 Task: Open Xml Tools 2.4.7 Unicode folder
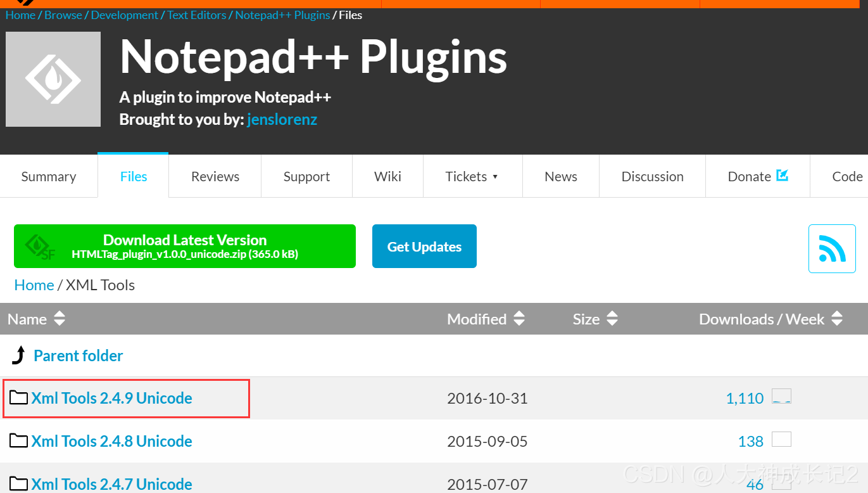point(112,484)
